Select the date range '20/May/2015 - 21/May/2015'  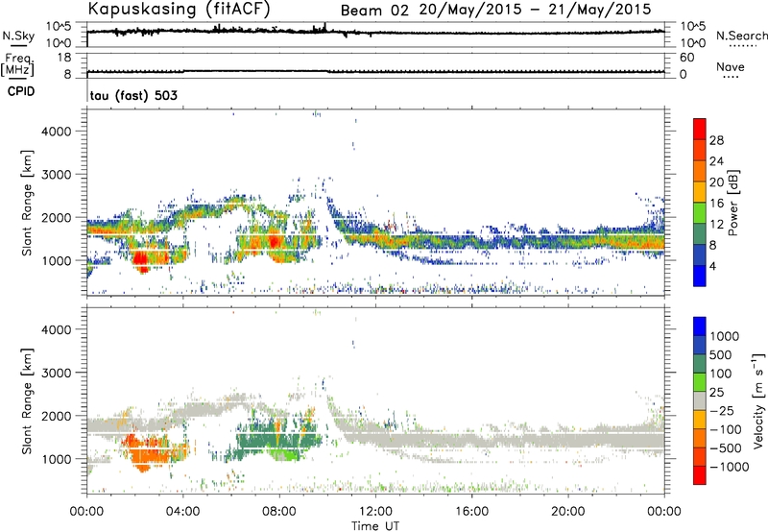536,10
